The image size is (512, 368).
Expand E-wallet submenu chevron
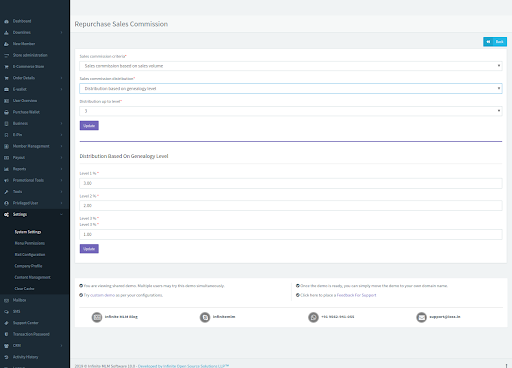pos(62,89)
